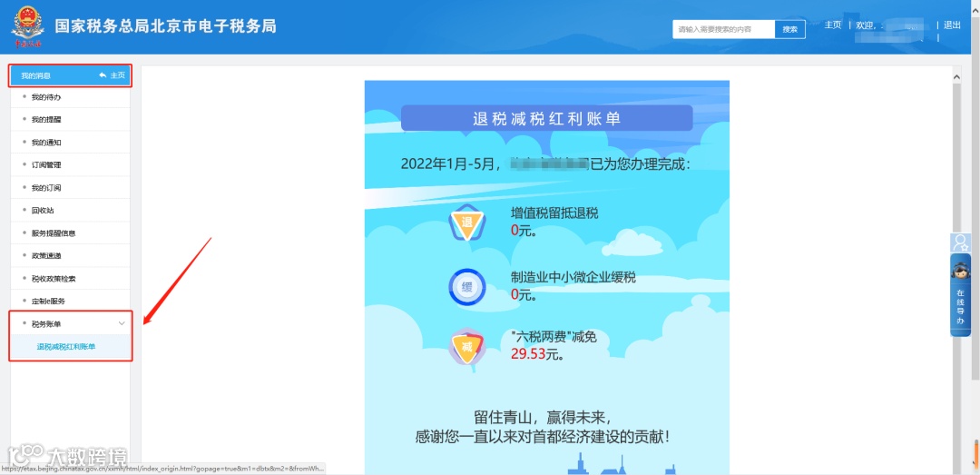This screenshot has height=475, width=980.
Task: Click the "六税两费"减免 text
Action: [554, 337]
